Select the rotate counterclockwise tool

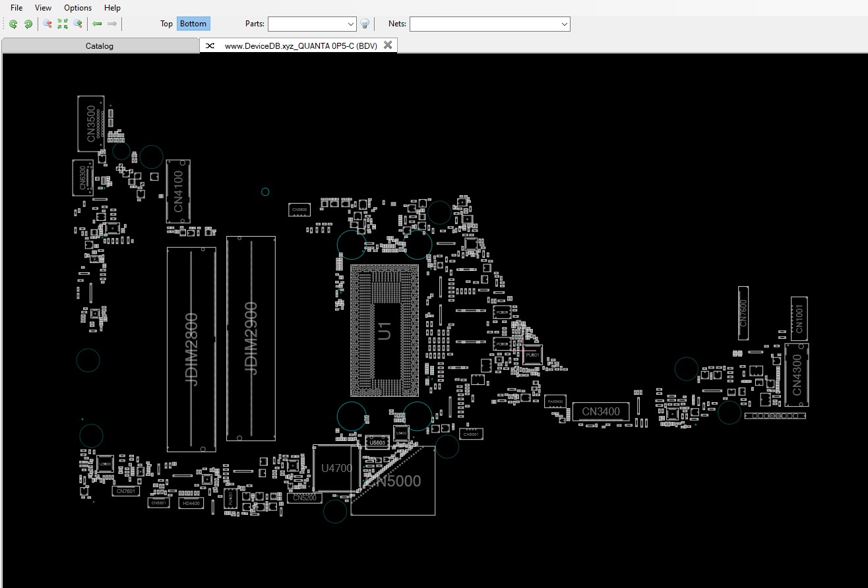(x=13, y=24)
